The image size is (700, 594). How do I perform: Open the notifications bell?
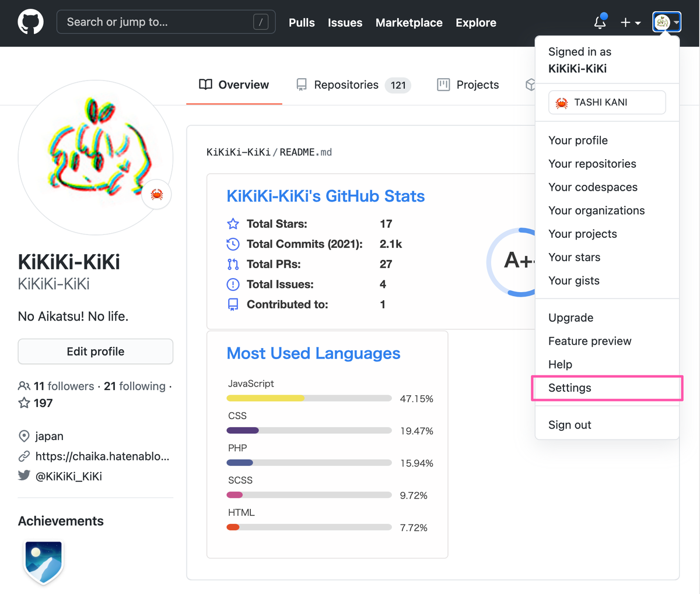600,22
